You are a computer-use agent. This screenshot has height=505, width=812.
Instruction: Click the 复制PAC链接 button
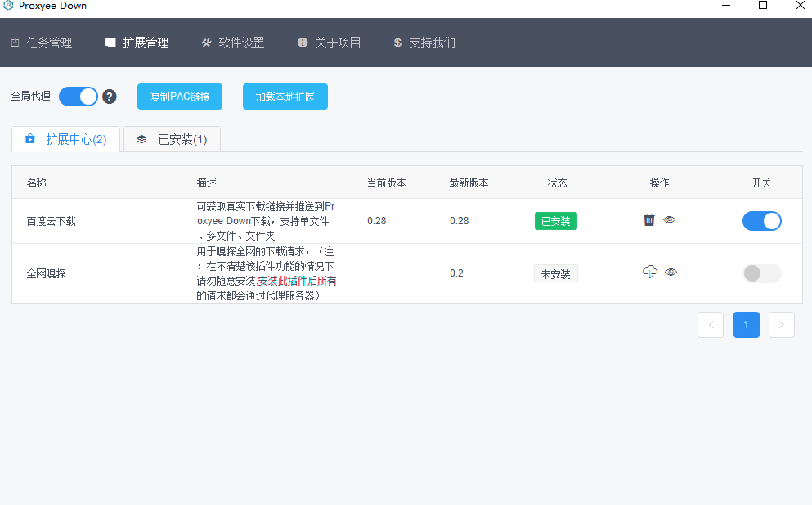coord(179,96)
